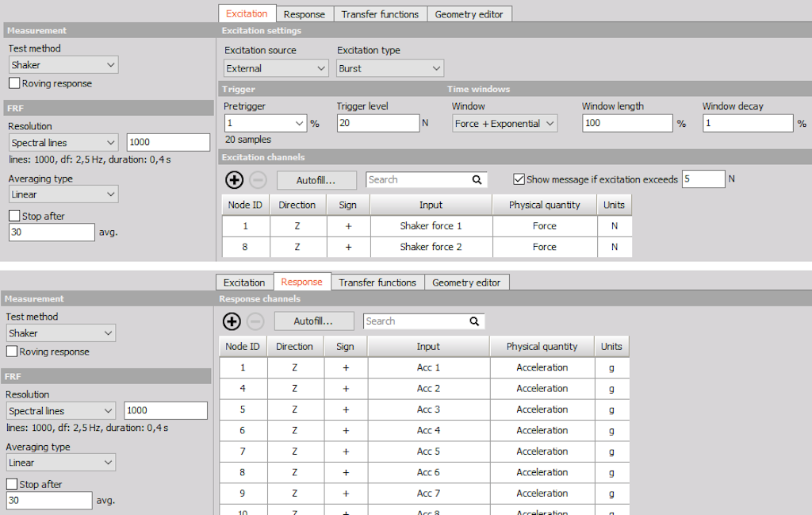Click the response channels search magnifier

pos(474,321)
